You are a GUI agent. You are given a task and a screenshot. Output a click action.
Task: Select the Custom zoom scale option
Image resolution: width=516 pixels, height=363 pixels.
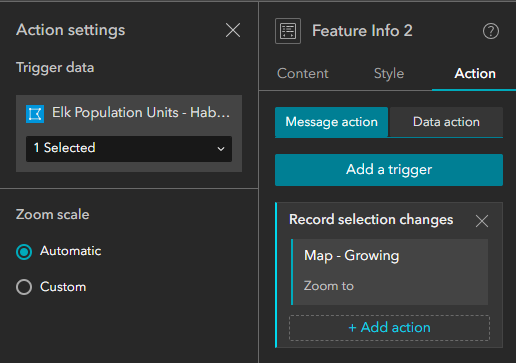pos(24,287)
